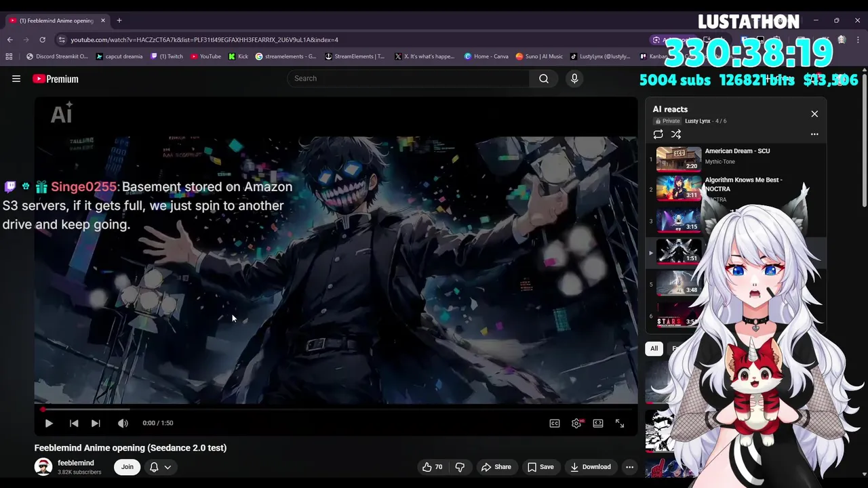The image size is (868, 488).
Task: Switch to theater mode
Action: 598,423
